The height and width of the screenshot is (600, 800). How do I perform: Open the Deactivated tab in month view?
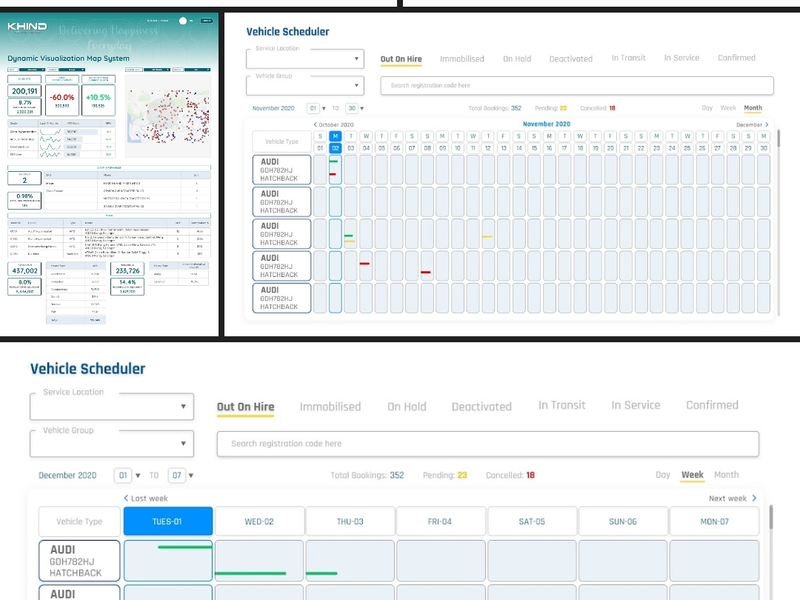pyautogui.click(x=571, y=59)
